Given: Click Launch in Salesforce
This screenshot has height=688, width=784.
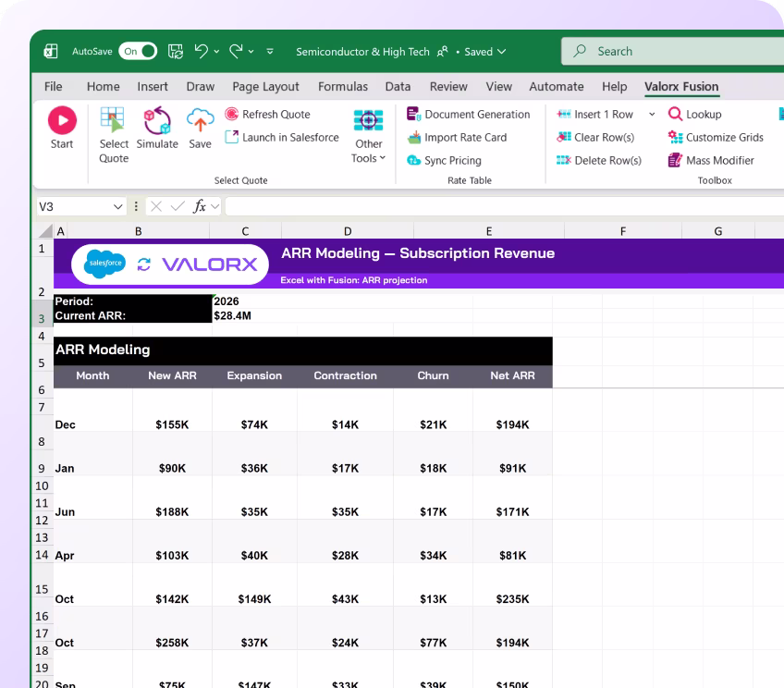Looking at the screenshot, I should tap(282, 137).
